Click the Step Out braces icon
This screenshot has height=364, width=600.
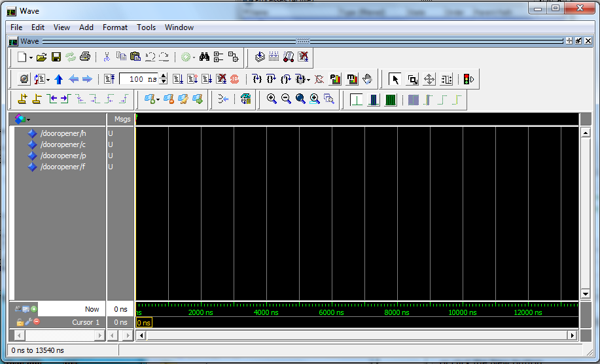(x=285, y=79)
